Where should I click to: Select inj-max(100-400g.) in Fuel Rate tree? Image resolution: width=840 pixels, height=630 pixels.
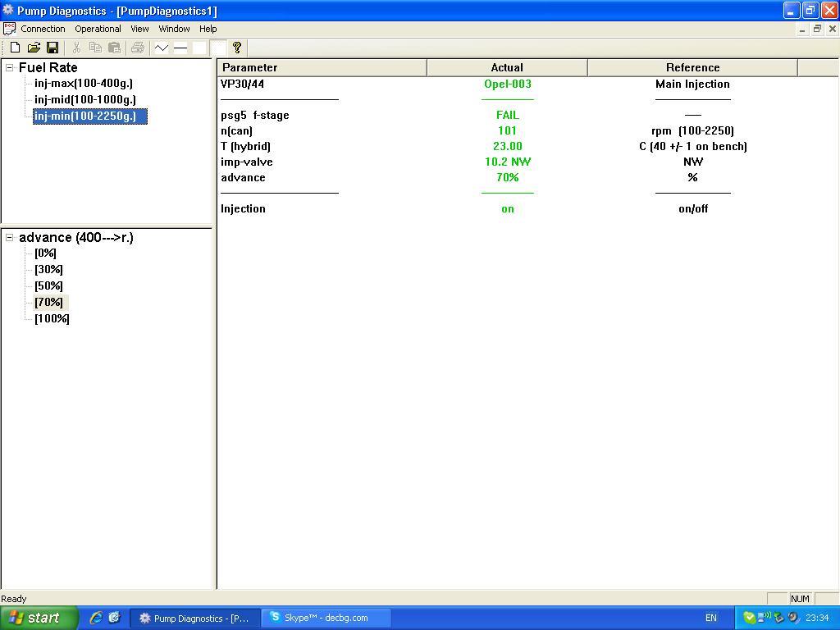(x=84, y=84)
